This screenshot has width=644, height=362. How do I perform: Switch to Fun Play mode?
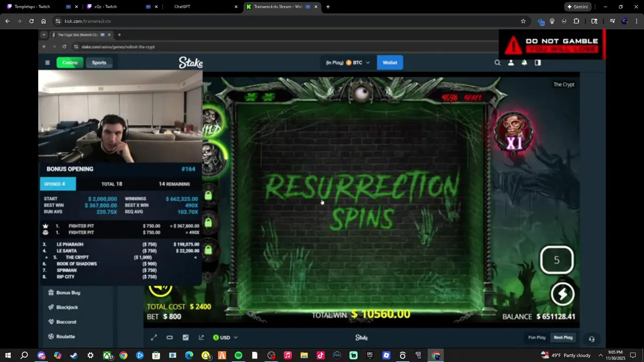click(x=537, y=337)
